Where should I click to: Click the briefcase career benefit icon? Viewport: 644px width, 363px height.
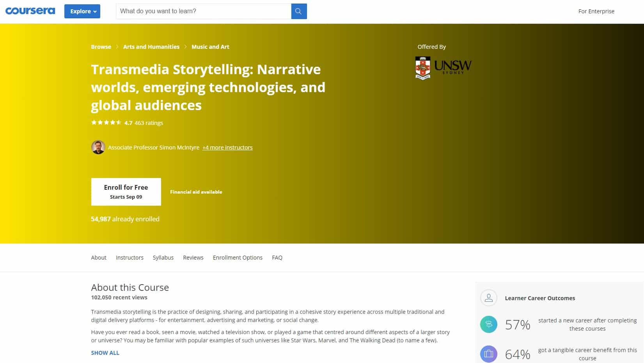point(488,354)
